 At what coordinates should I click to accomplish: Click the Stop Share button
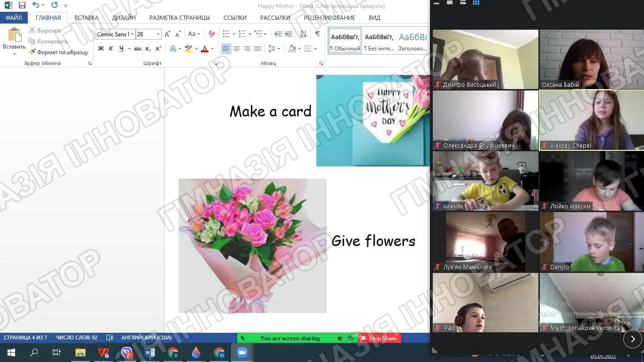click(380, 338)
